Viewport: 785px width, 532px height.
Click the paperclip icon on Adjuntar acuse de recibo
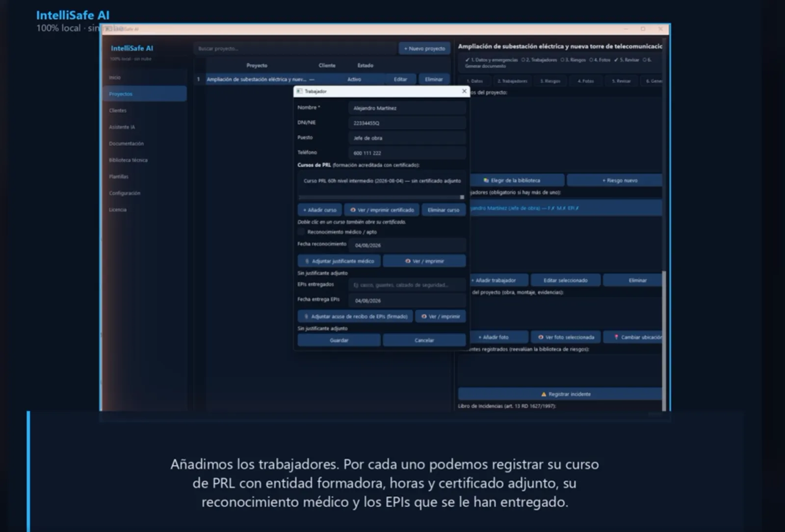[x=306, y=317]
